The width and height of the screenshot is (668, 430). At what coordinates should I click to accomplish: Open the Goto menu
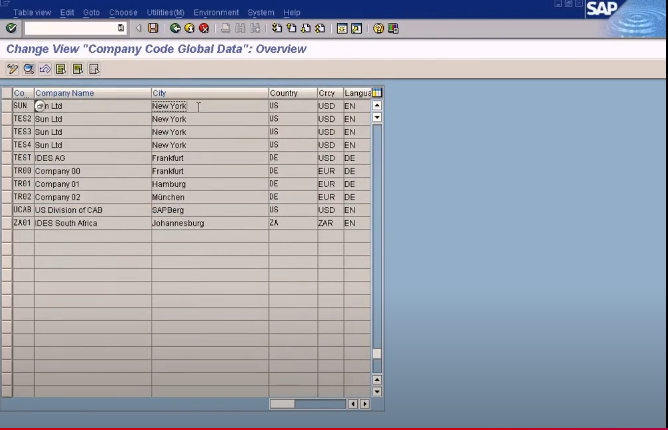pos(91,12)
